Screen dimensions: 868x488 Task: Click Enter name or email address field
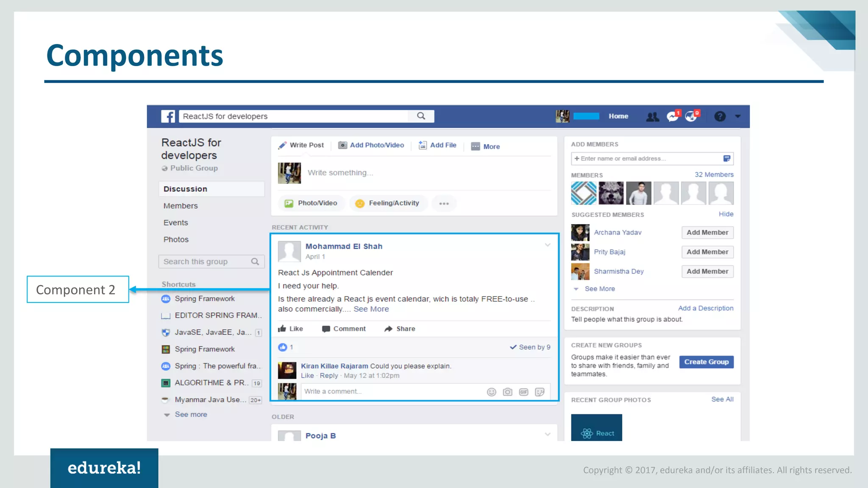646,158
